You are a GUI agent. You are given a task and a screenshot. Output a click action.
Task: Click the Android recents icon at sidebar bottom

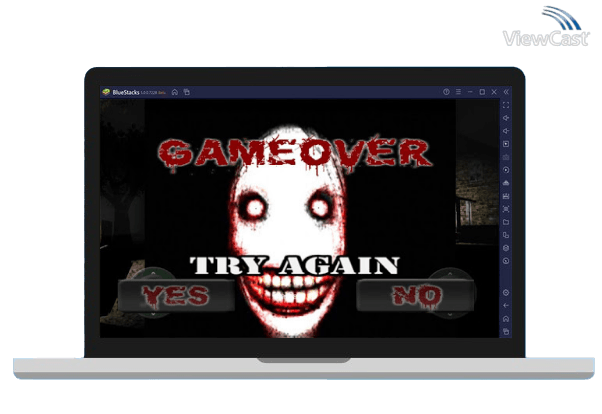point(506,331)
